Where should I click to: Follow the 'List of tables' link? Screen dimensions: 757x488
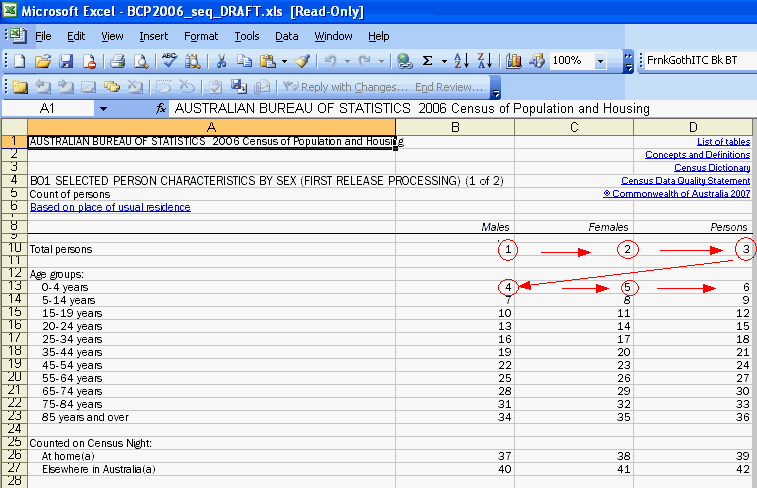[723, 142]
